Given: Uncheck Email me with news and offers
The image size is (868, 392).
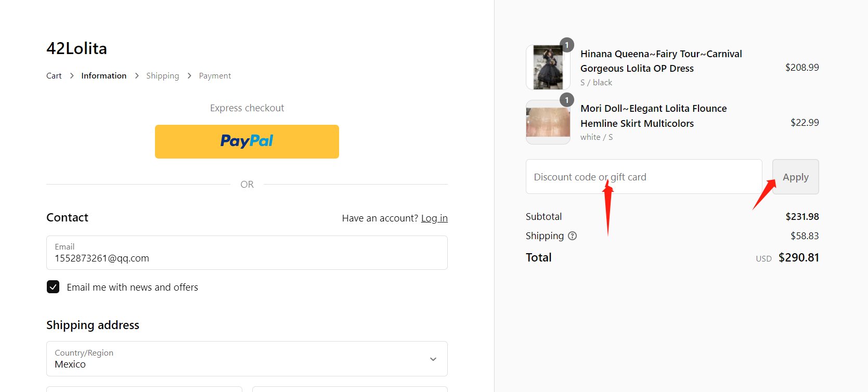Looking at the screenshot, I should pyautogui.click(x=53, y=287).
